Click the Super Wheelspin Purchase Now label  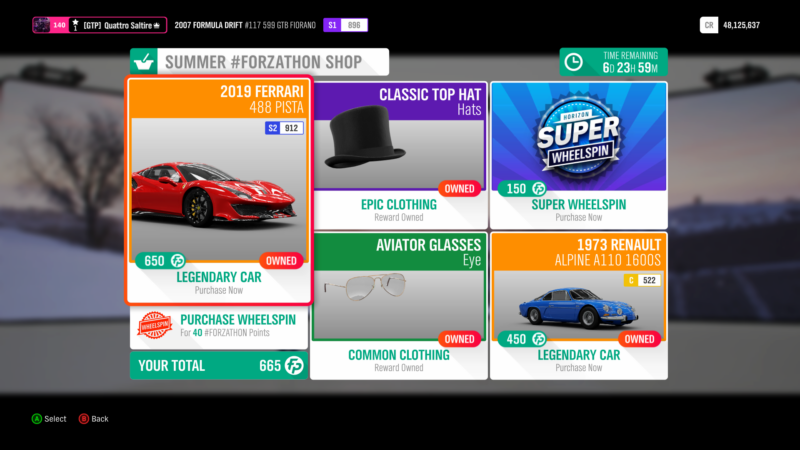point(579,217)
